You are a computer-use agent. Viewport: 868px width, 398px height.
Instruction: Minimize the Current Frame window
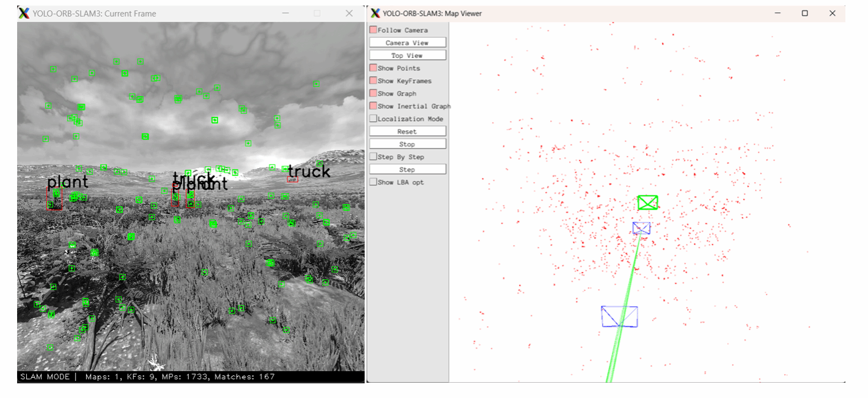pos(286,13)
